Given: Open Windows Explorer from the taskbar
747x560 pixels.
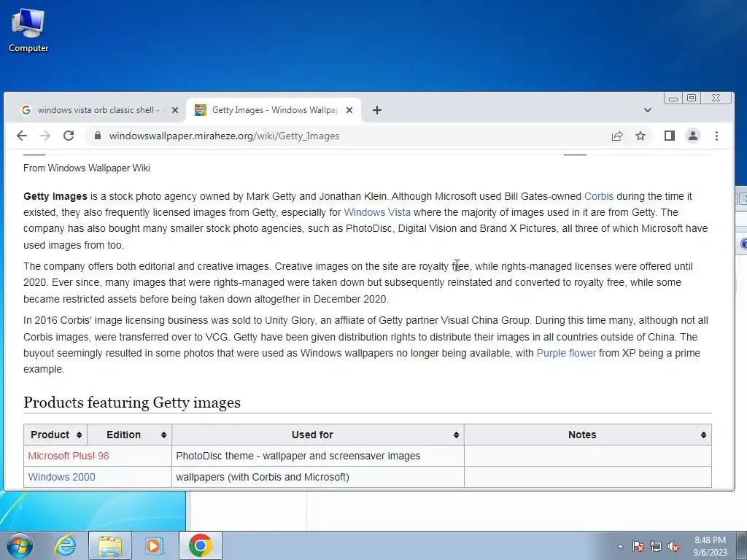Looking at the screenshot, I should click(109, 545).
